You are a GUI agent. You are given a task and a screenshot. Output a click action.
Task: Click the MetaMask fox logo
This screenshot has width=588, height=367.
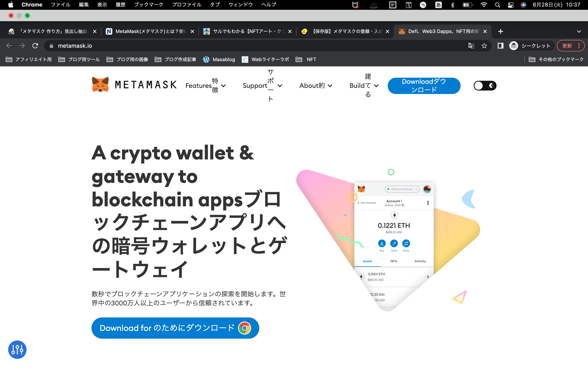pyautogui.click(x=100, y=85)
